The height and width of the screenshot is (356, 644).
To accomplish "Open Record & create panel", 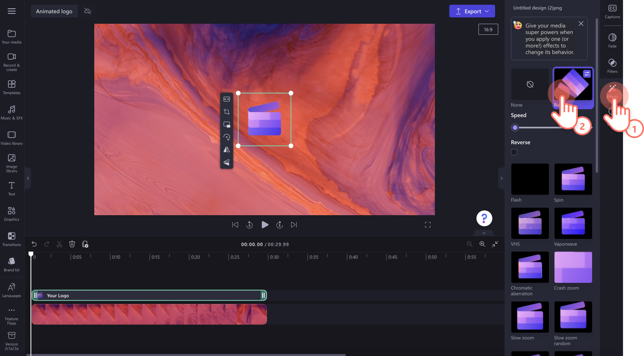I will [12, 62].
